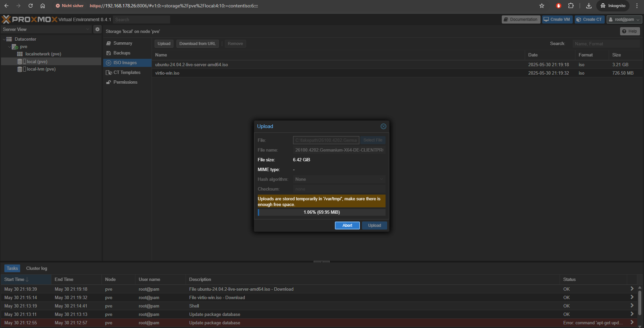644x328 pixels.
Task: Select Datacenter in resource tree
Action: [x=25, y=39]
